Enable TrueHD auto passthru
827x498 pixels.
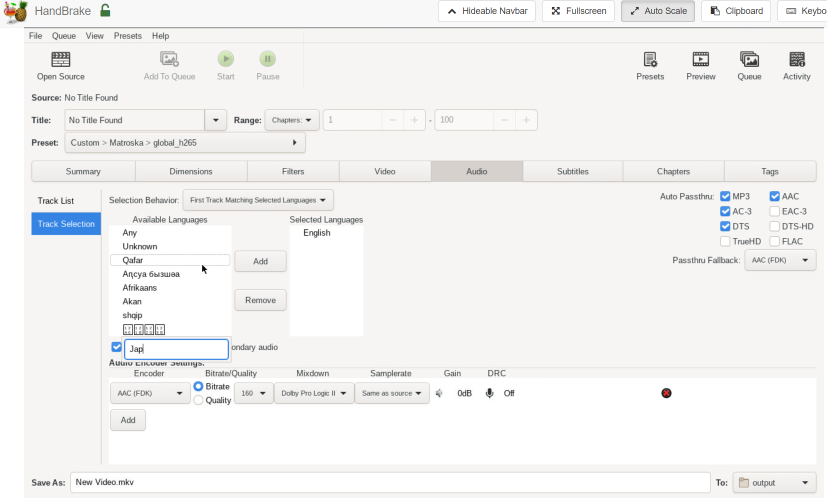[x=725, y=241]
